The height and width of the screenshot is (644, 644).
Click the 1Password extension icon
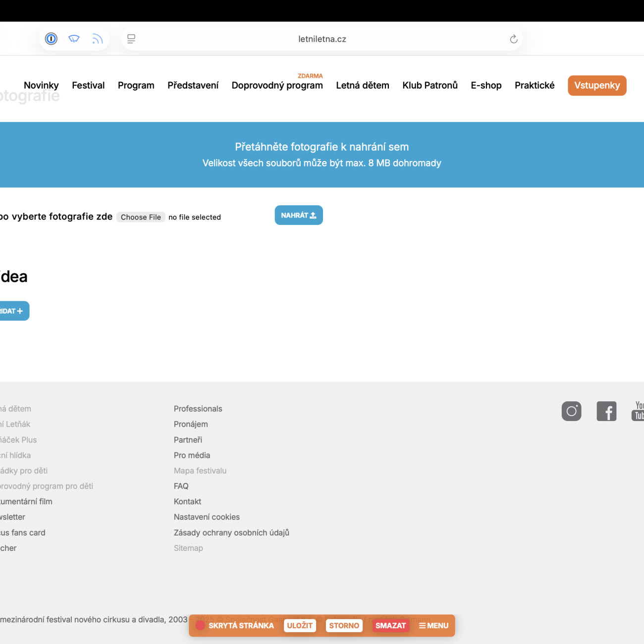pyautogui.click(x=51, y=39)
